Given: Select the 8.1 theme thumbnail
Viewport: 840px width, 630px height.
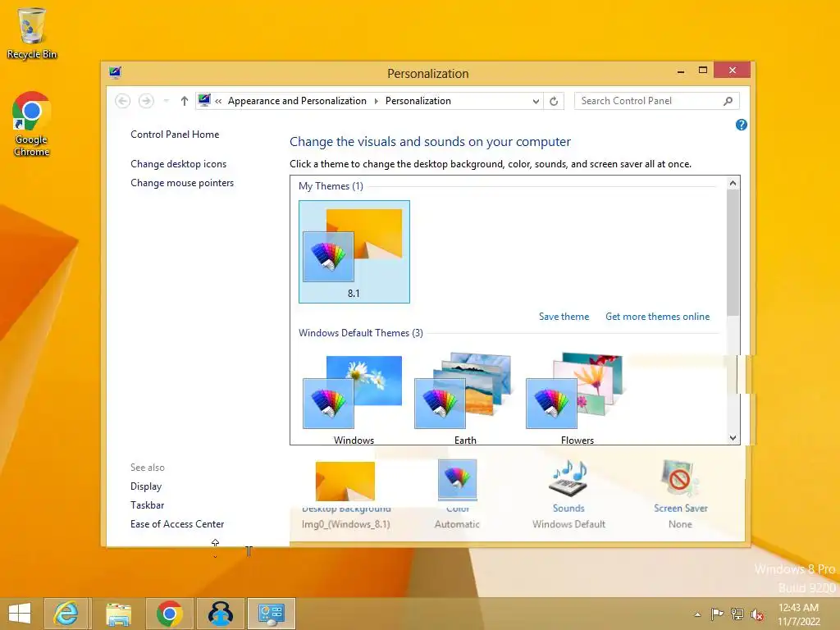Looking at the screenshot, I should coord(354,252).
